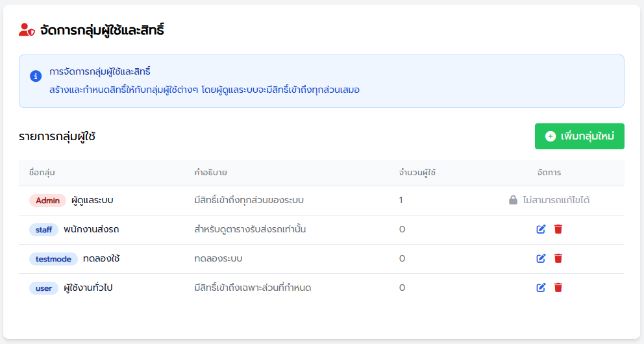Viewport: 644px width, 344px height.
Task: Click the user count 1 for Admin
Action: point(401,200)
